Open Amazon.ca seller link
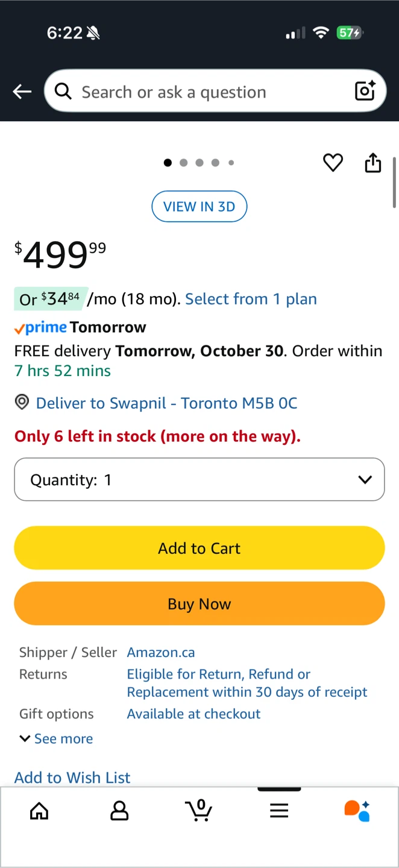Screen dimensions: 399x868 pyautogui.click(x=161, y=652)
